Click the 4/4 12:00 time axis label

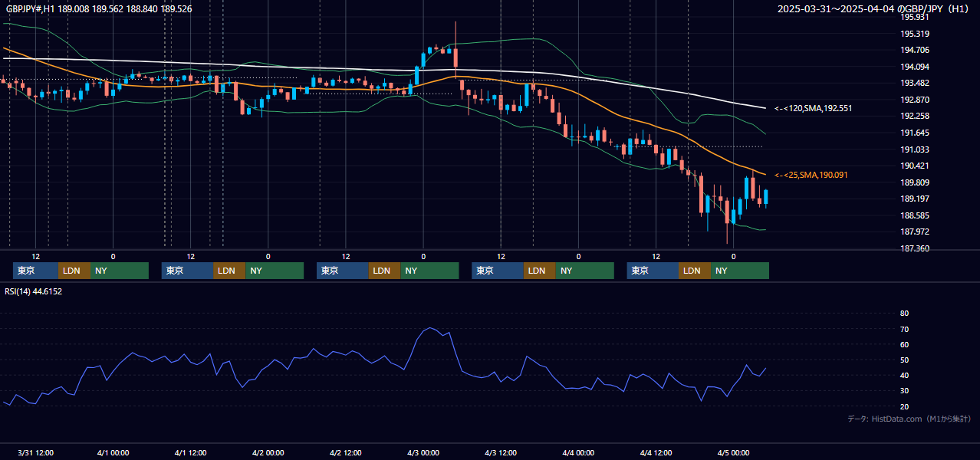tap(656, 453)
